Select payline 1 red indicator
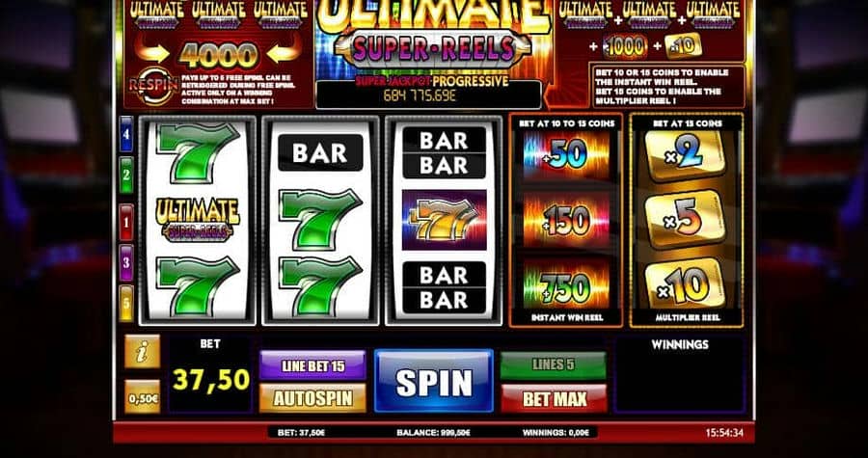Viewport: 868px width, 458px height. tap(126, 223)
